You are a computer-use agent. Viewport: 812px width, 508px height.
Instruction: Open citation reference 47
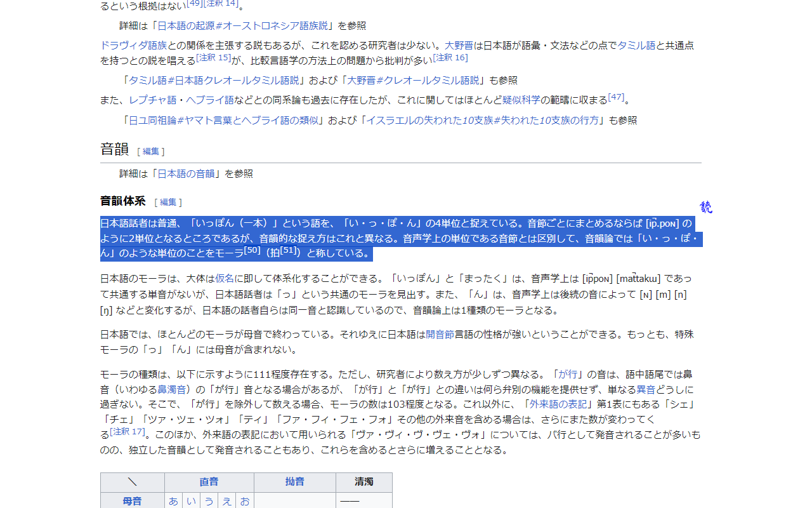[616, 97]
